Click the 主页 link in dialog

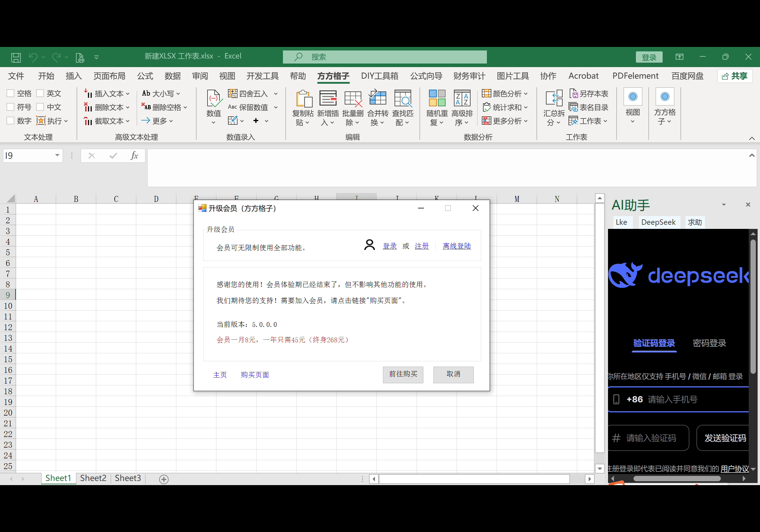pyautogui.click(x=220, y=375)
